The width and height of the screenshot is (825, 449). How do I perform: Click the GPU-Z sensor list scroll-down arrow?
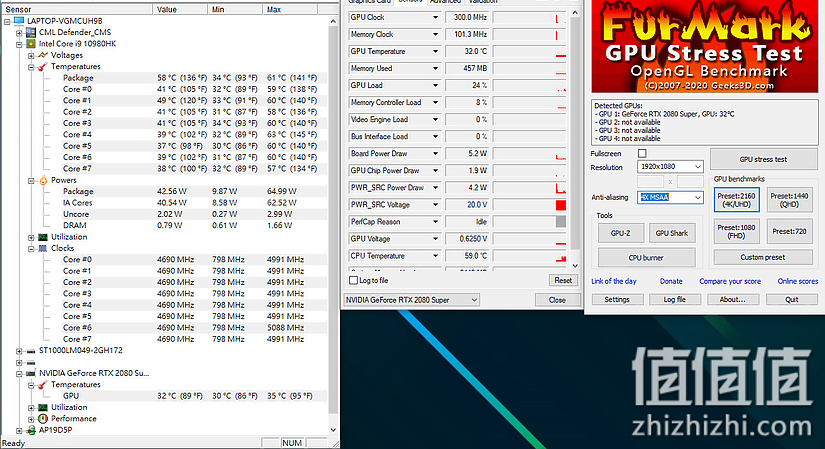(x=575, y=266)
